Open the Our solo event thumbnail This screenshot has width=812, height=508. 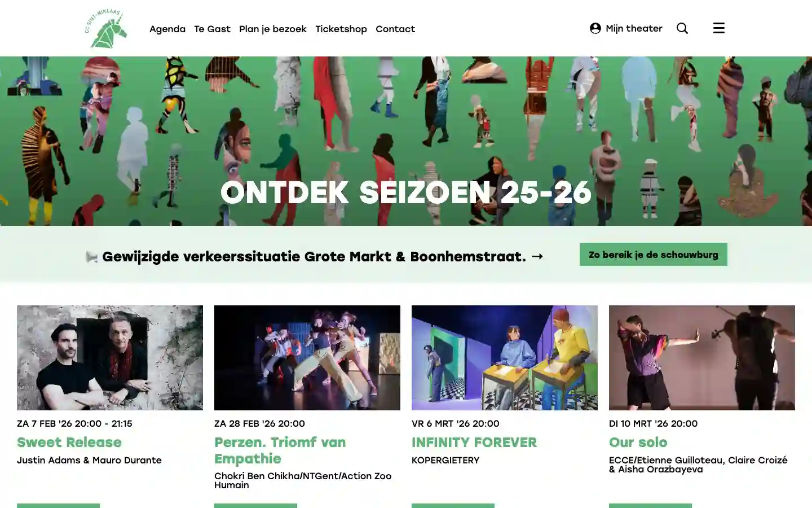702,358
